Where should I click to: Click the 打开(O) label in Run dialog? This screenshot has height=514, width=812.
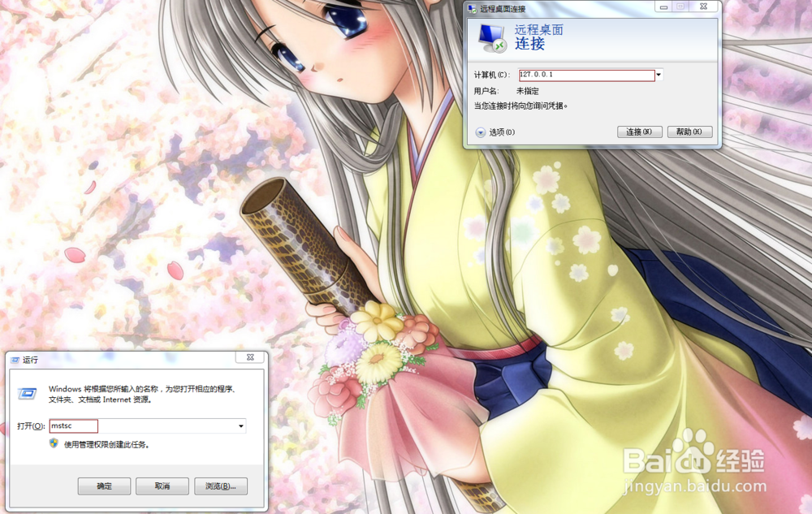tap(31, 426)
